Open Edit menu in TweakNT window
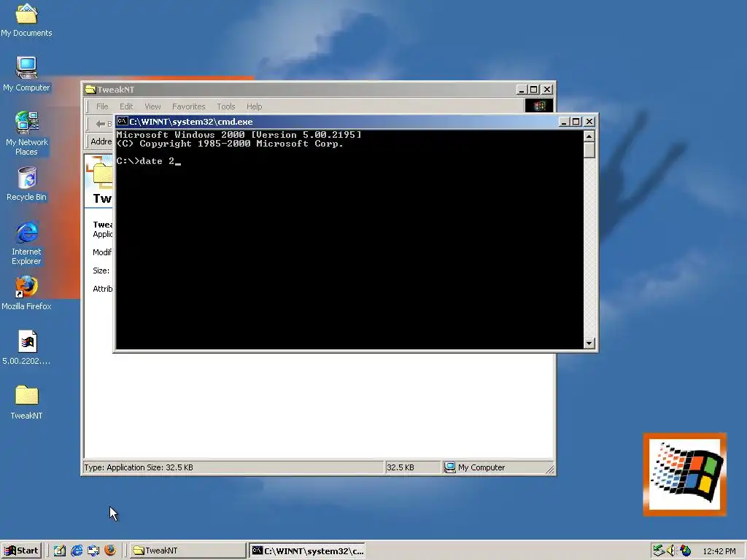The image size is (747, 560). pos(125,106)
